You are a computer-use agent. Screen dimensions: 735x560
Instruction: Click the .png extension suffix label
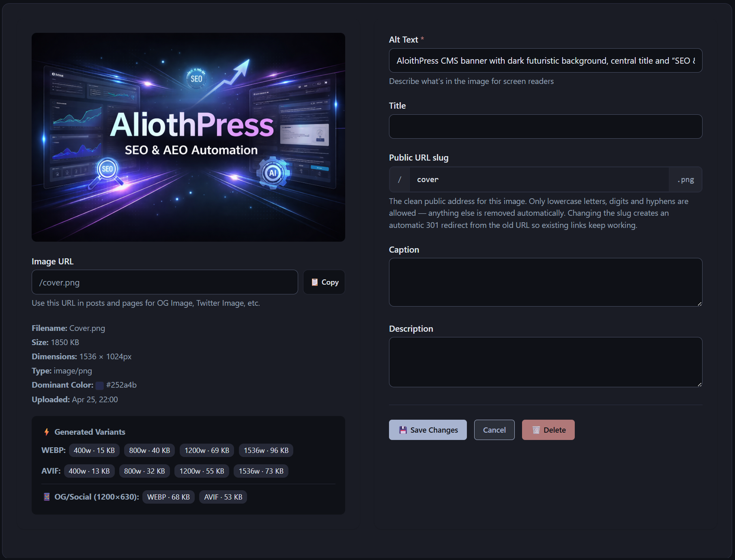[686, 179]
